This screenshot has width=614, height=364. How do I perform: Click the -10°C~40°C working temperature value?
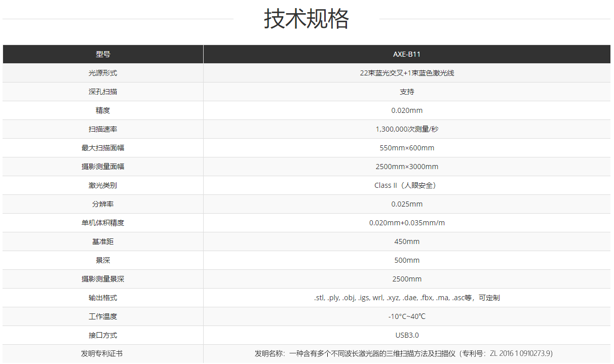407,316
